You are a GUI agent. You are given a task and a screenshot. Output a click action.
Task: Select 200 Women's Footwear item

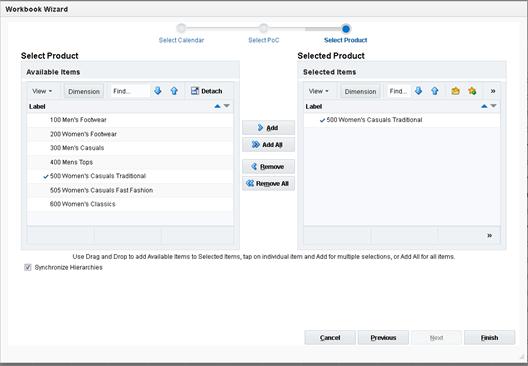(130, 134)
